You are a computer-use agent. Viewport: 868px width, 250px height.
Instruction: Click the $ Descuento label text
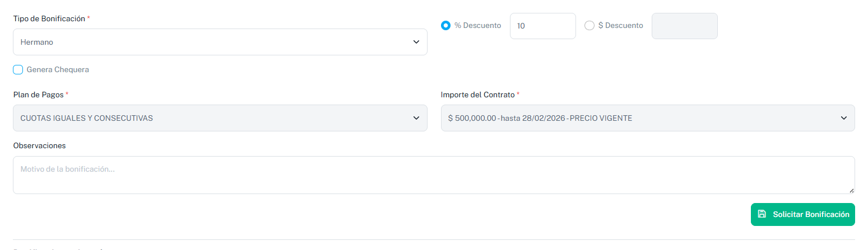tap(621, 26)
